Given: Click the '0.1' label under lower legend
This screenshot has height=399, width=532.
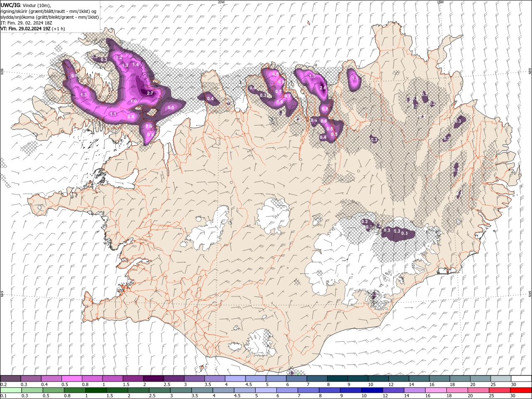Looking at the screenshot, I should coord(3,396).
